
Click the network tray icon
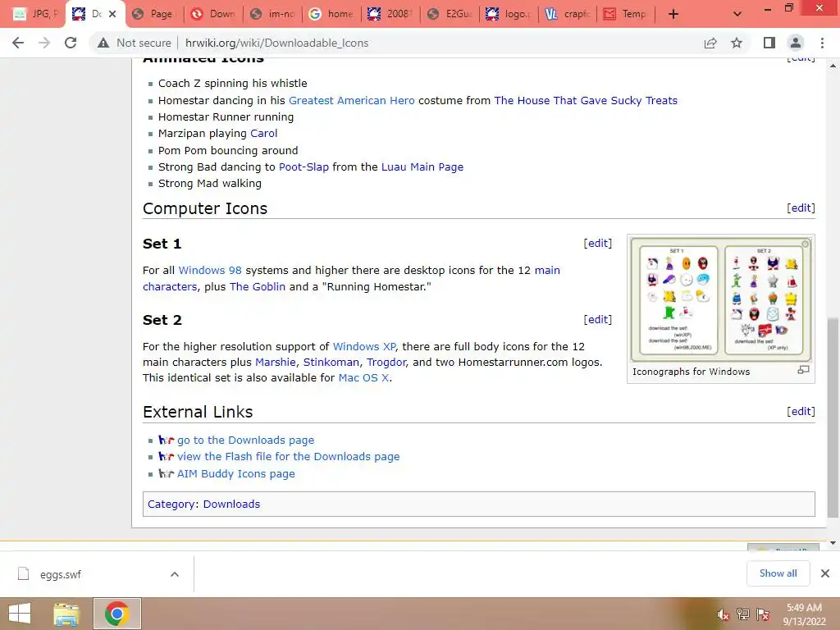pos(743,614)
